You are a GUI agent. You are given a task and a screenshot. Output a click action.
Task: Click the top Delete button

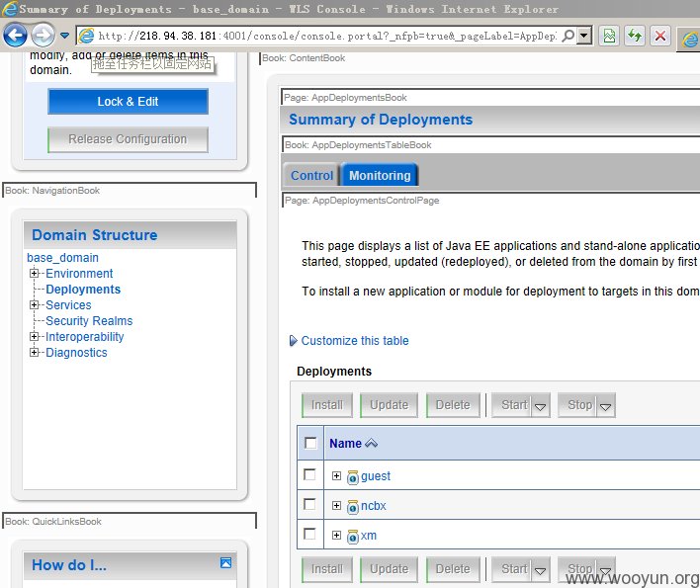[x=453, y=404]
